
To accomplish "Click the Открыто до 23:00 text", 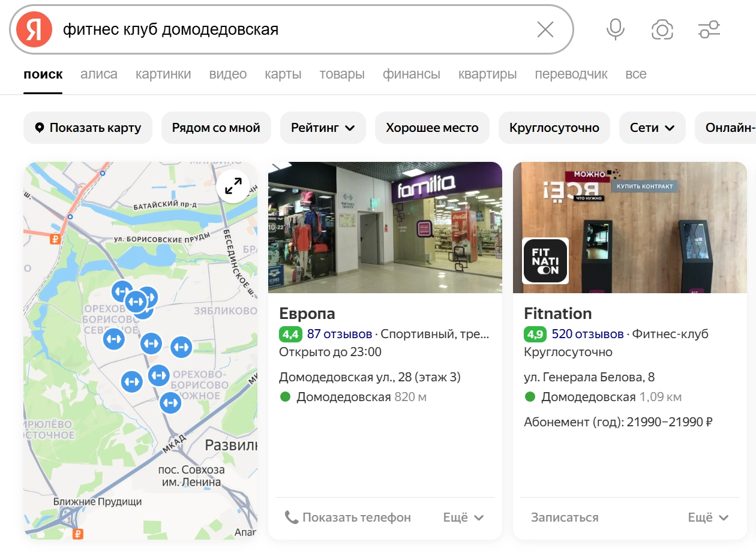I will click(331, 352).
